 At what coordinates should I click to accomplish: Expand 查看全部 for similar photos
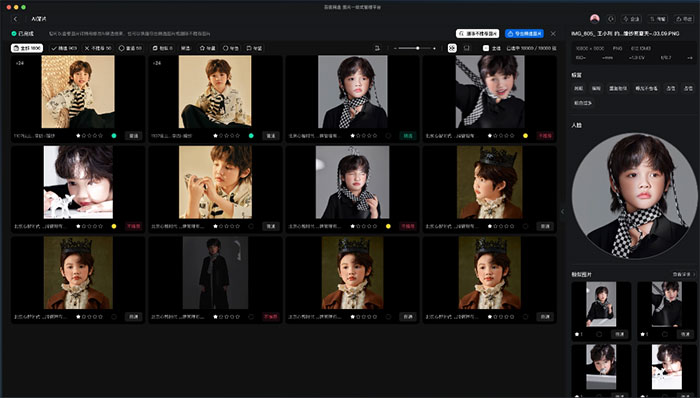683,274
